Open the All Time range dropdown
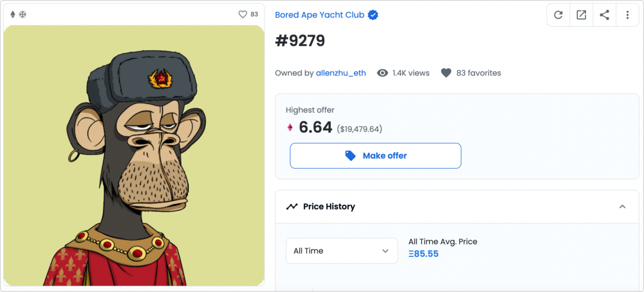Viewport: 644px width, 292px height. point(342,251)
